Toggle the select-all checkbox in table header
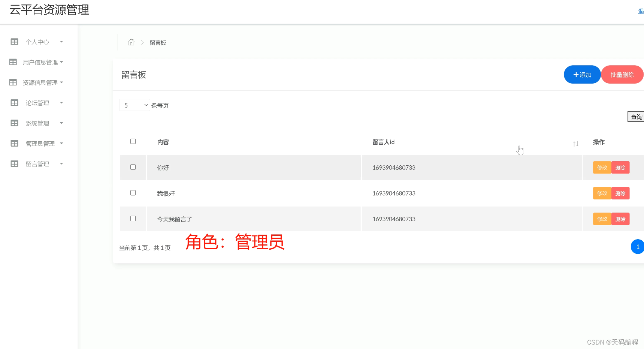This screenshot has width=644, height=349. [133, 141]
